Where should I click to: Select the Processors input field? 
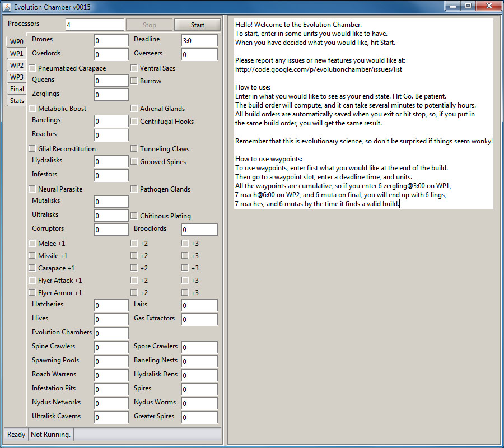(94, 25)
